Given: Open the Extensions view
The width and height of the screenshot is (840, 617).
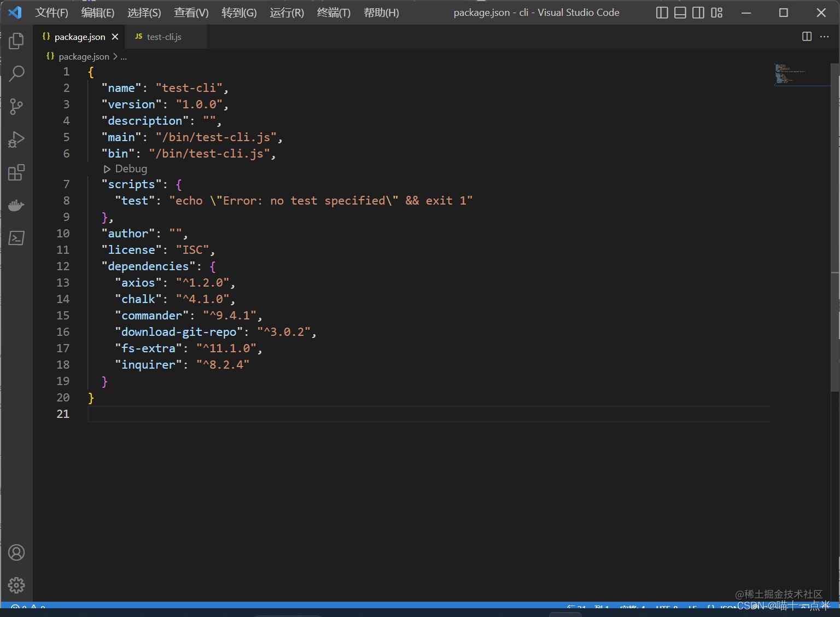Looking at the screenshot, I should (16, 172).
